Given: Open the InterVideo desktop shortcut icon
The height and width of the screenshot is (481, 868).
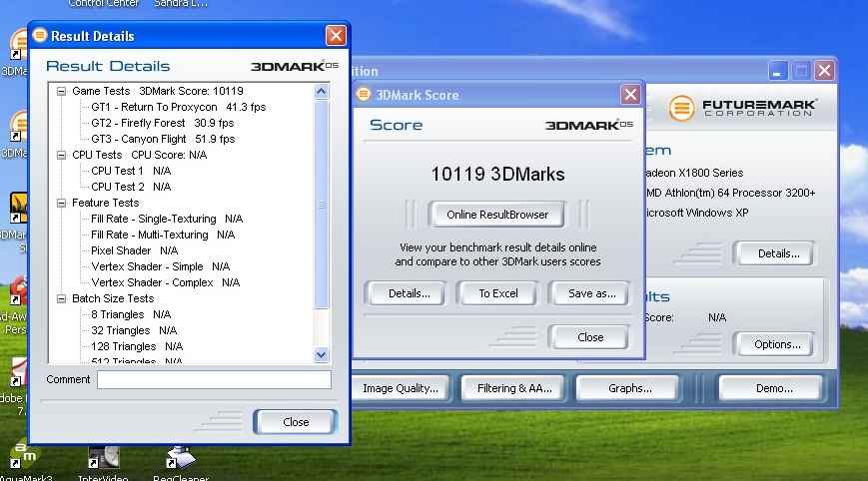Looking at the screenshot, I should (104, 460).
